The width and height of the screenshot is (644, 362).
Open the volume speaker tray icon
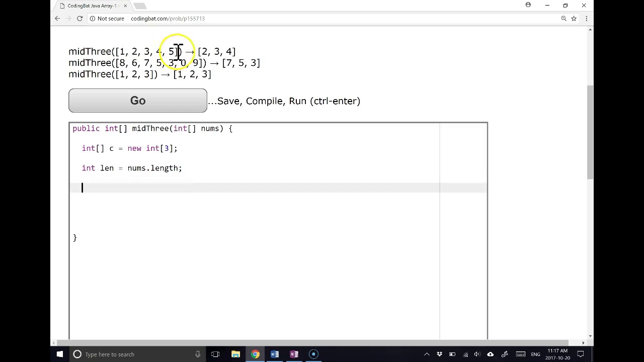coord(477,354)
